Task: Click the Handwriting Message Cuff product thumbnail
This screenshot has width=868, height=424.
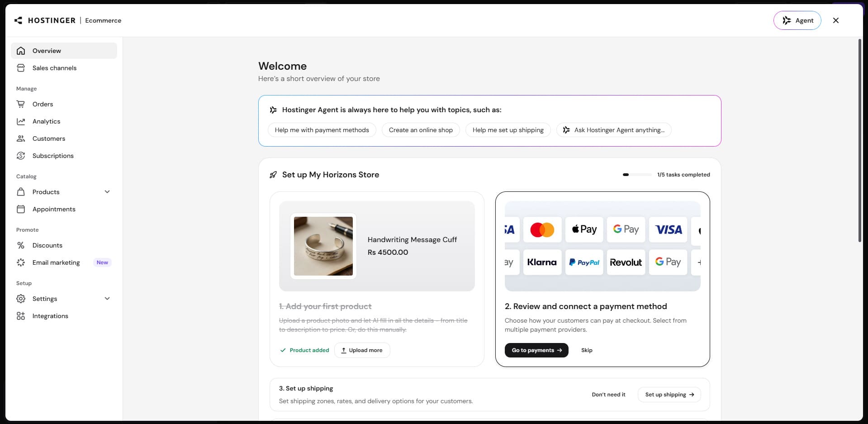Action: pos(323,246)
